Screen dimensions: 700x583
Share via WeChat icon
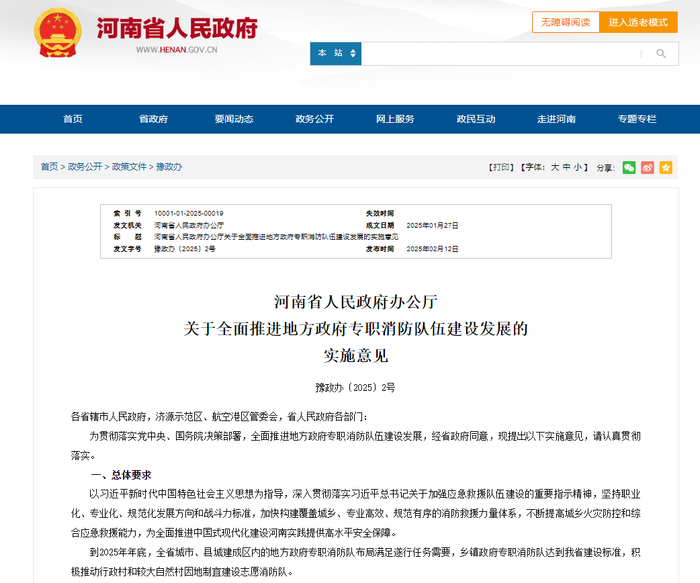click(629, 167)
